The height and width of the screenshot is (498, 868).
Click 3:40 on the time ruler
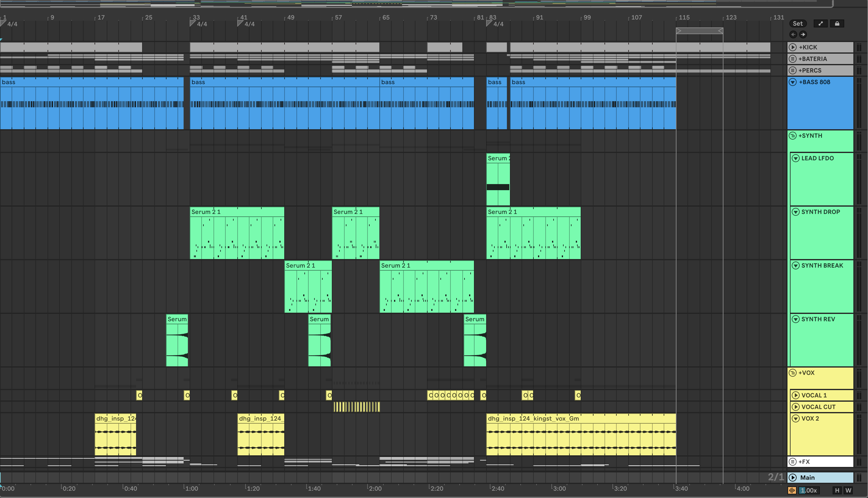click(x=681, y=489)
